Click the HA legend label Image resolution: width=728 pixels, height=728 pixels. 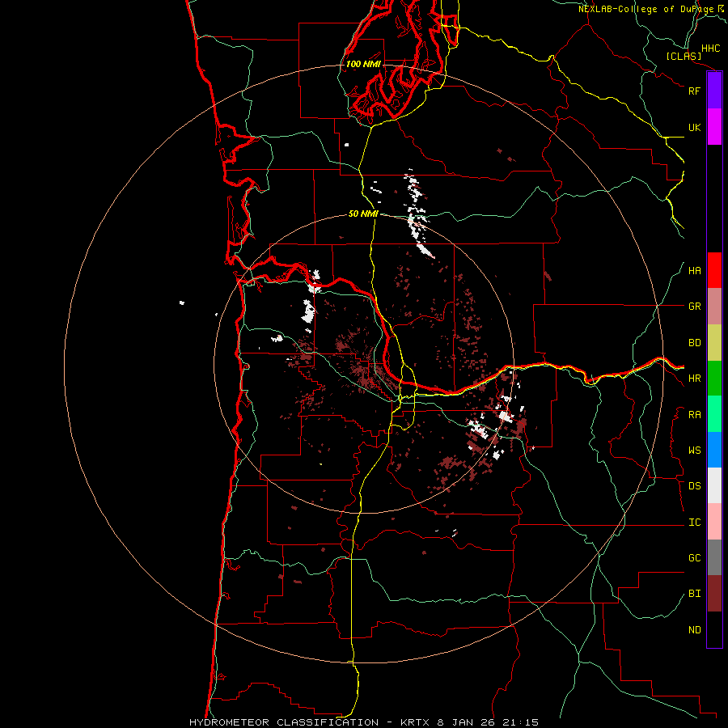click(694, 271)
